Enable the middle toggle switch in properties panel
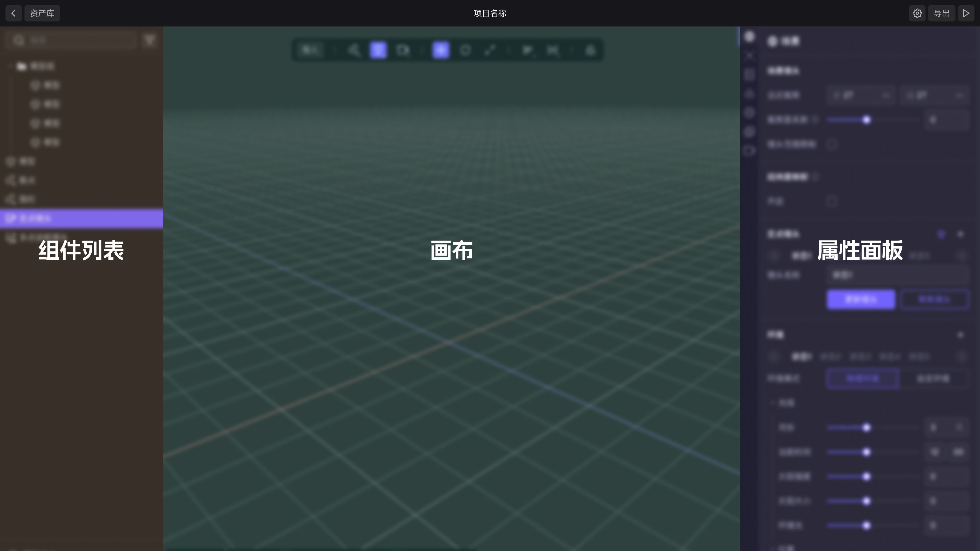 pos(832,202)
